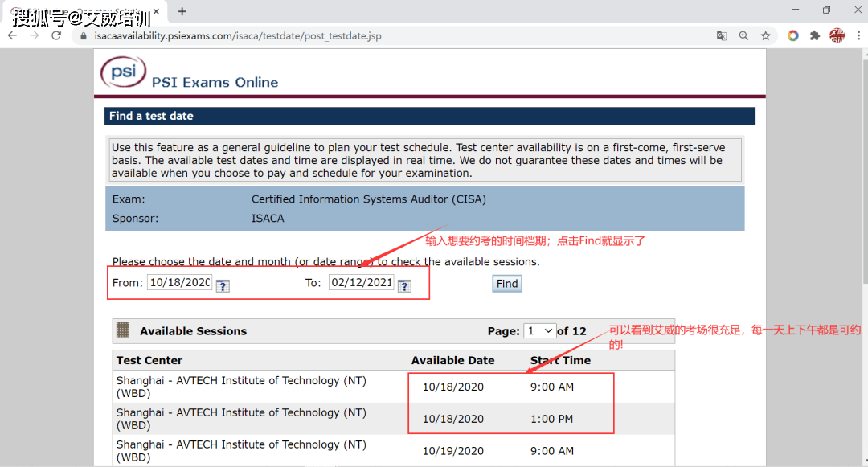This screenshot has width=868, height=467.
Task: Click the site lock icon in address bar
Action: (x=84, y=36)
